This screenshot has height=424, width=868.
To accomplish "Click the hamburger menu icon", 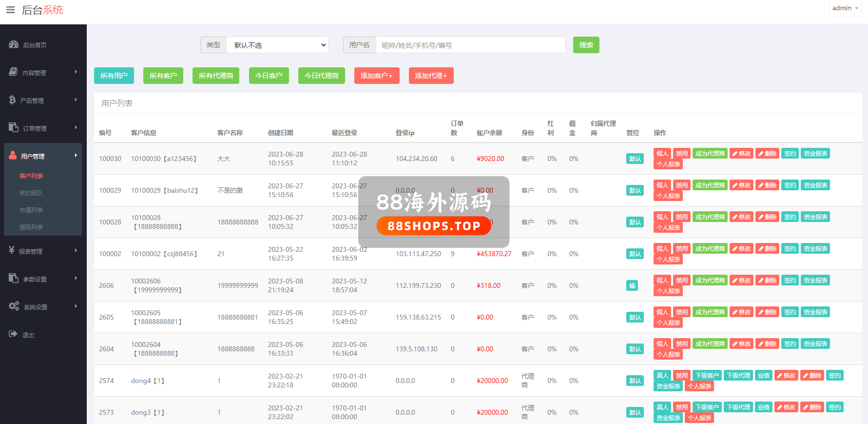I will [x=10, y=10].
